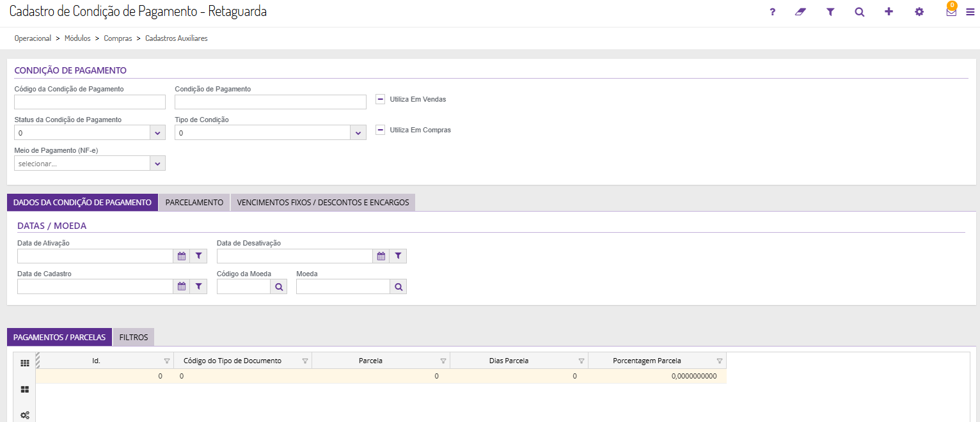Select the Filtros tab

pos(134,337)
